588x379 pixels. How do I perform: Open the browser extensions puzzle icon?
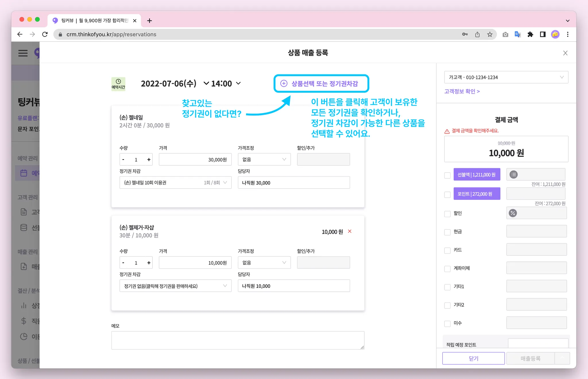[x=530, y=34]
